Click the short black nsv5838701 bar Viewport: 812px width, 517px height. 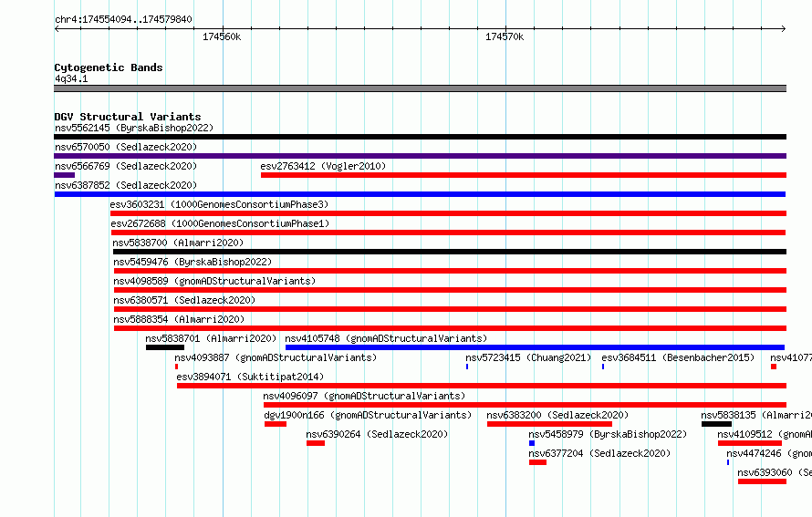click(x=165, y=347)
